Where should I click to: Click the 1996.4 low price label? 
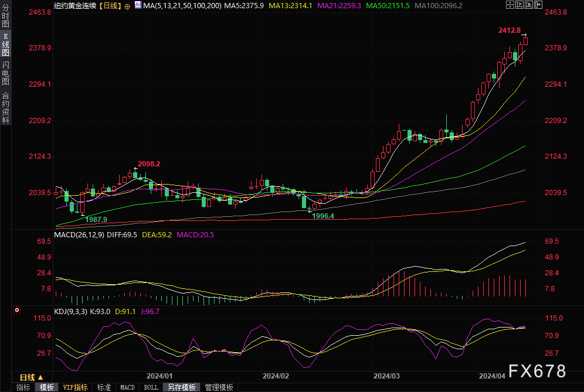pos(323,216)
